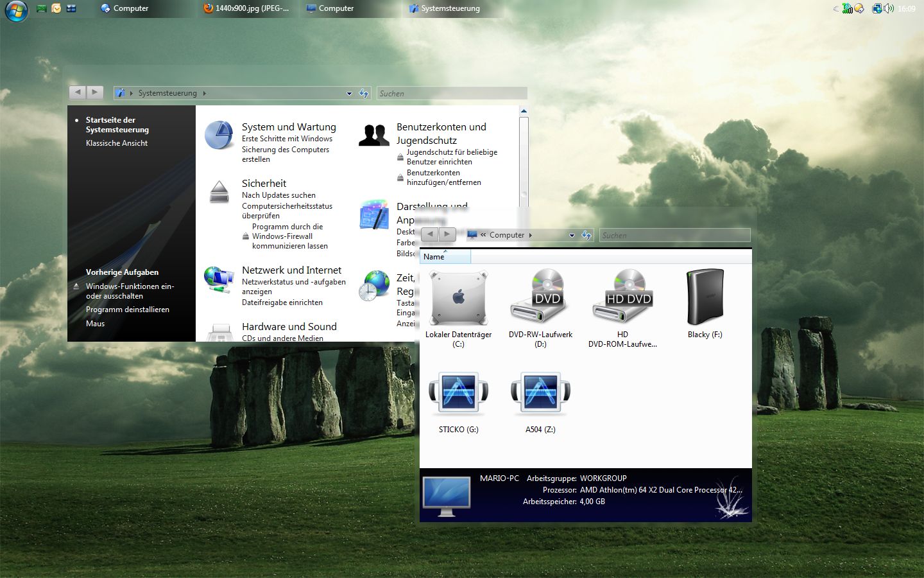
Task: Click the Programm deinstallieren link
Action: pyautogui.click(x=128, y=310)
